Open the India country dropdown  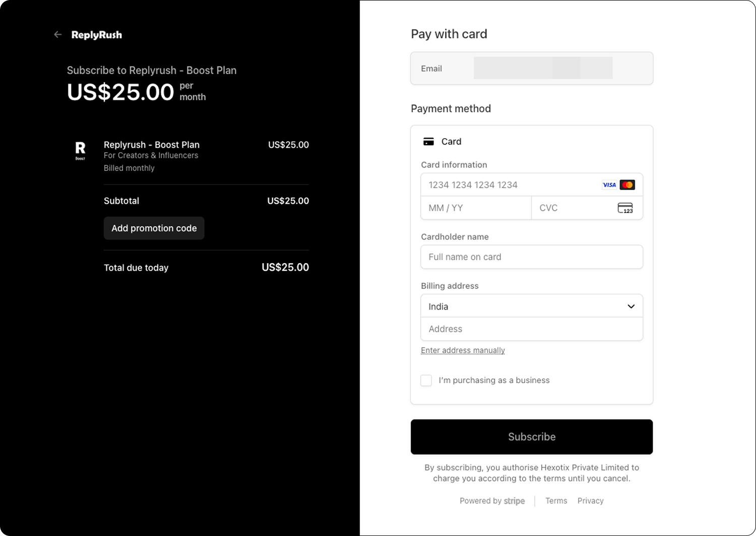(532, 306)
